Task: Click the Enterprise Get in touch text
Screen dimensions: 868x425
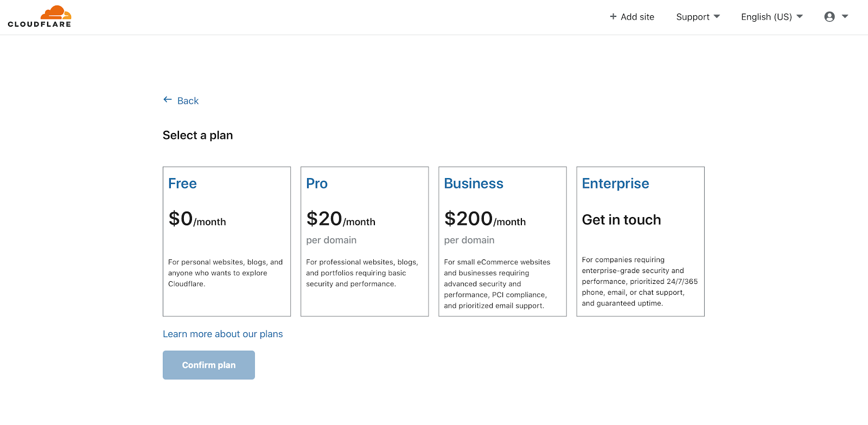Action: (x=621, y=220)
